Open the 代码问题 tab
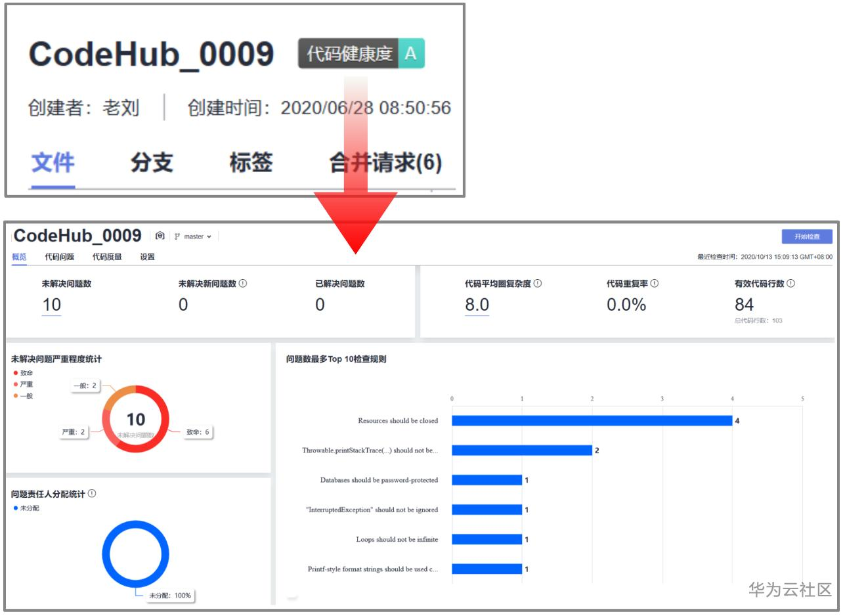The height and width of the screenshot is (616, 845). click(60, 257)
